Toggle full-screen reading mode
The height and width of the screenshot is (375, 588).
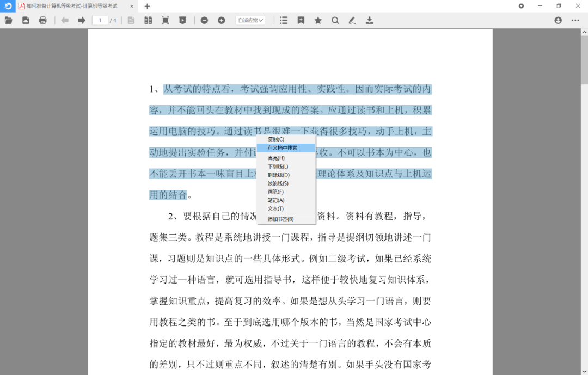[x=165, y=20]
